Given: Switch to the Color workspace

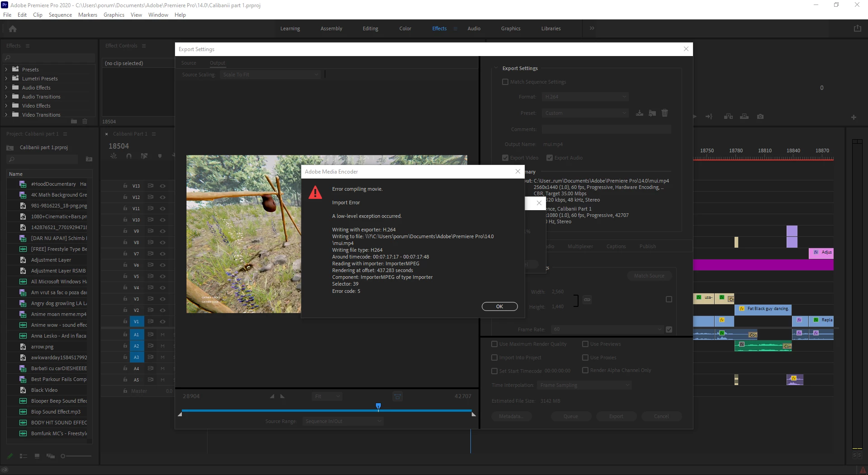Looking at the screenshot, I should pyautogui.click(x=405, y=28).
